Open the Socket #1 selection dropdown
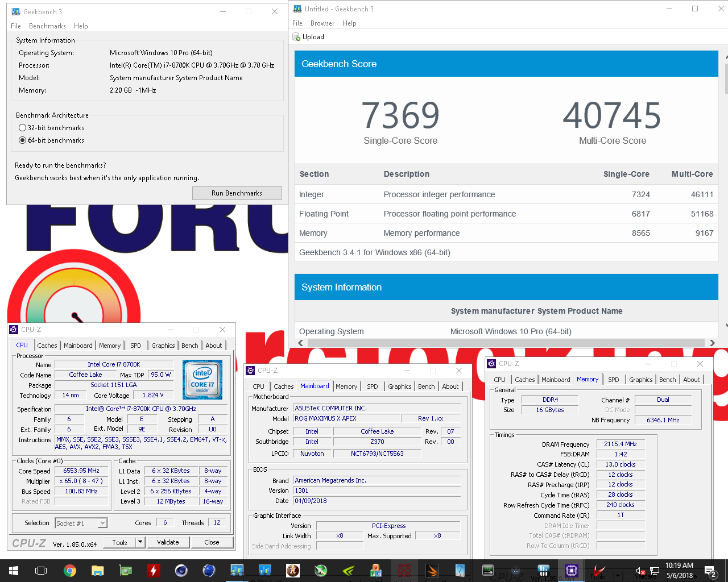The width and height of the screenshot is (728, 582). pos(81,523)
